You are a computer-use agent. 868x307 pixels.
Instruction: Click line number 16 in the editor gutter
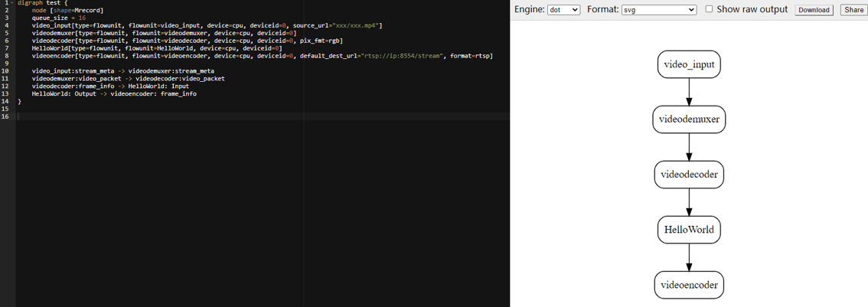(5, 116)
